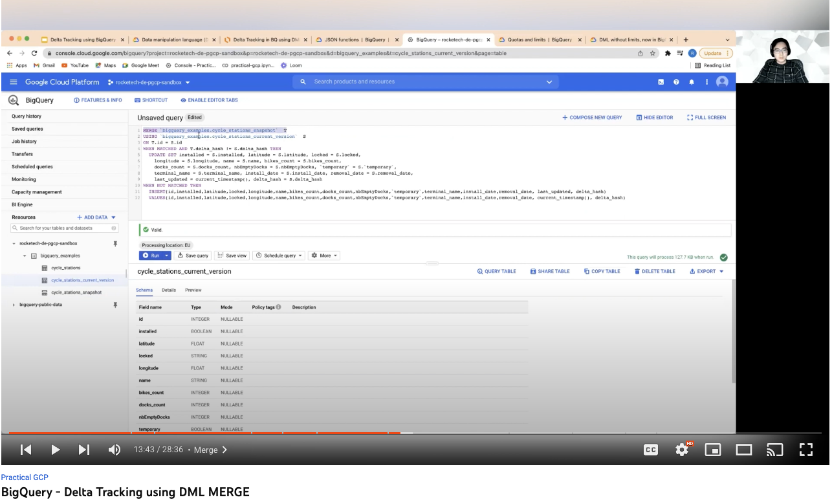
Task: Open the Add Data dropdown
Action: click(96, 217)
